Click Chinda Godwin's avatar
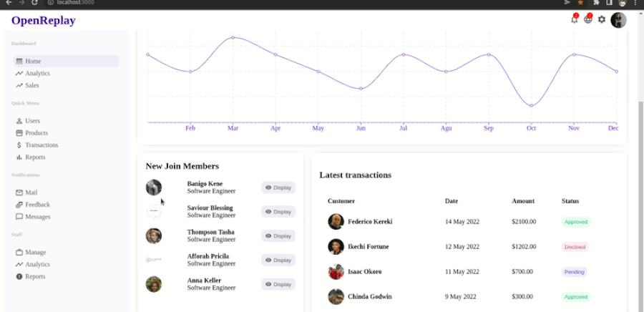The width and height of the screenshot is (644, 312). coord(336,297)
